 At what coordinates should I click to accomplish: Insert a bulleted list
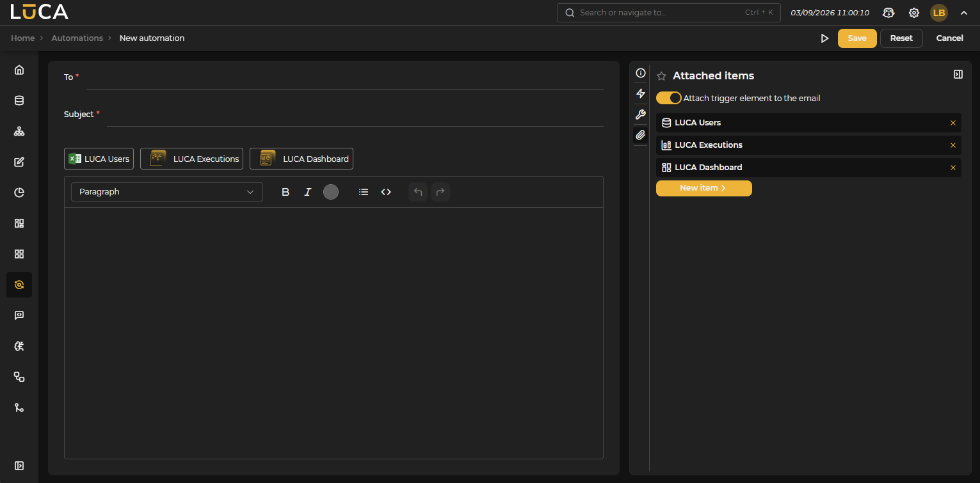point(364,192)
